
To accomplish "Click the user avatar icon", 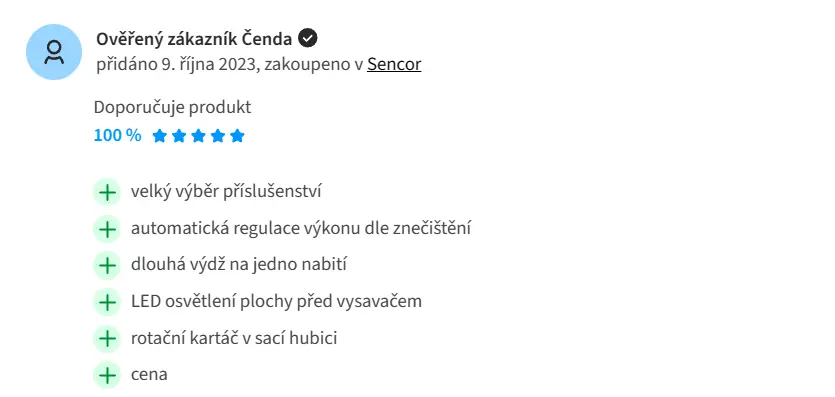I will (54, 52).
